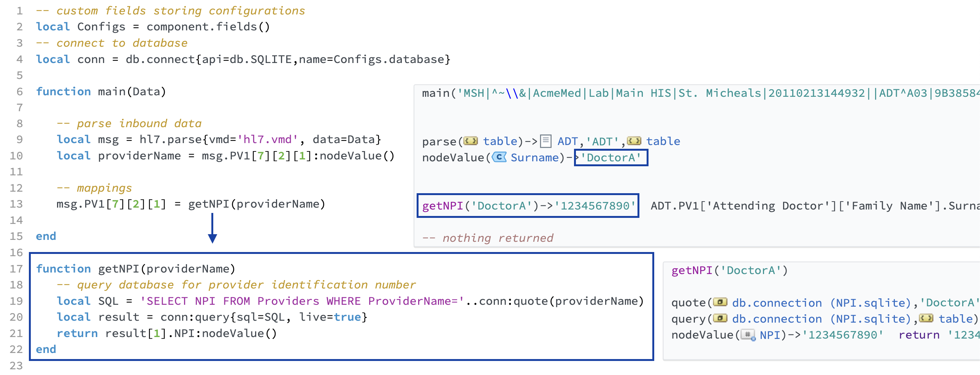
Task: Click the table icon right after parse(
Action: coord(471,141)
